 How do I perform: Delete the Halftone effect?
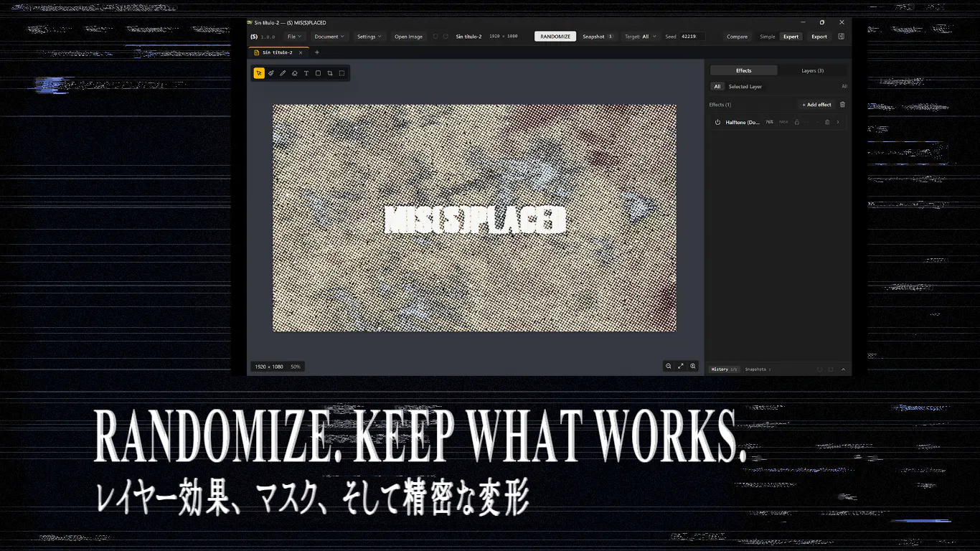click(x=827, y=122)
